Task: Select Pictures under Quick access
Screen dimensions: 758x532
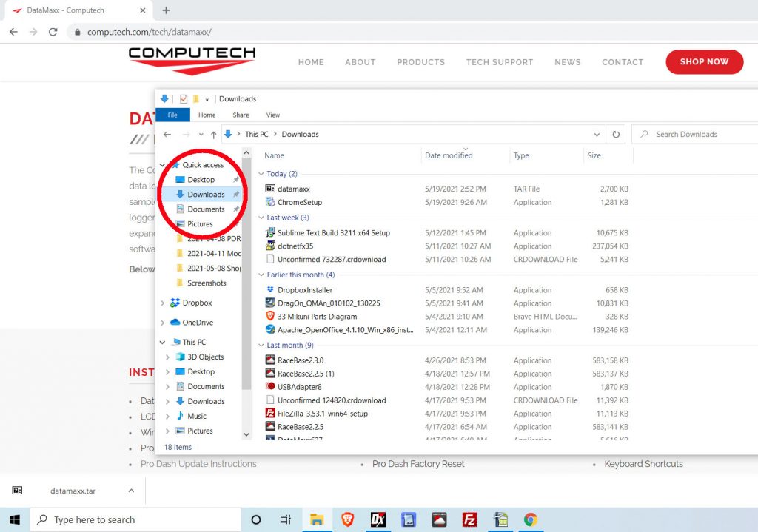Action: click(x=200, y=223)
